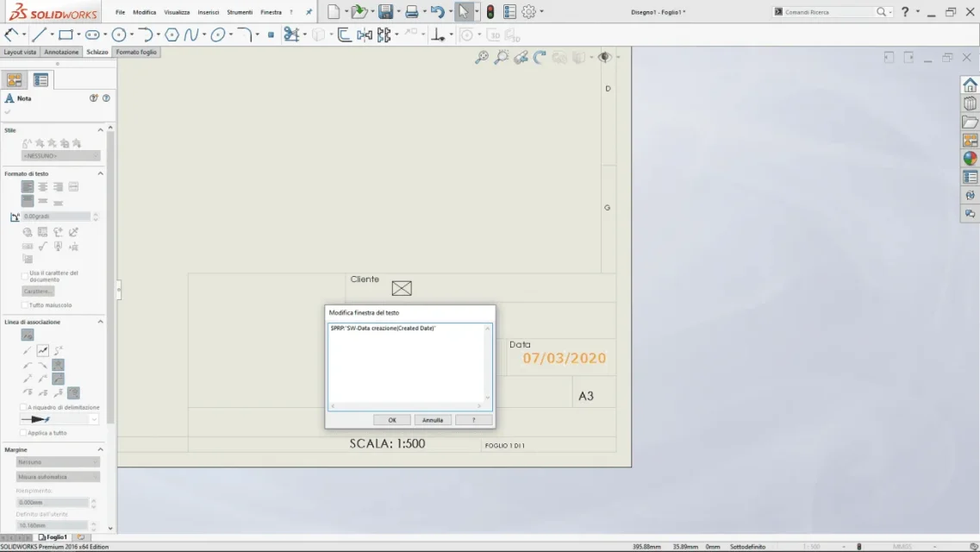The image size is (980, 552).
Task: Click center-align text format icon
Action: point(42,187)
